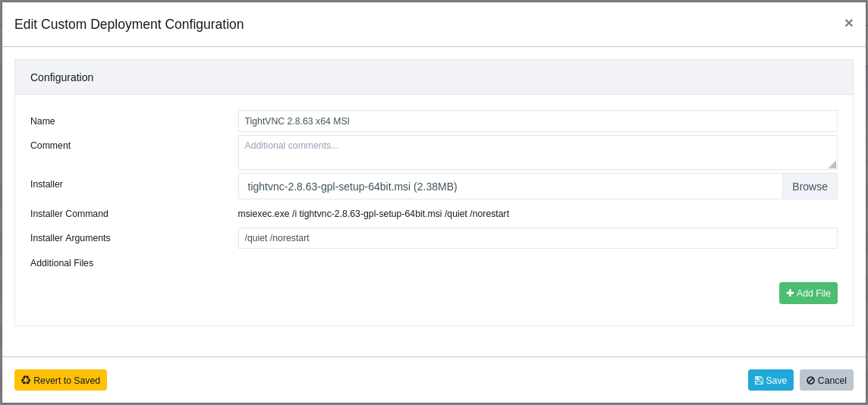
Task: Click the plus icon on Add File
Action: (790, 293)
